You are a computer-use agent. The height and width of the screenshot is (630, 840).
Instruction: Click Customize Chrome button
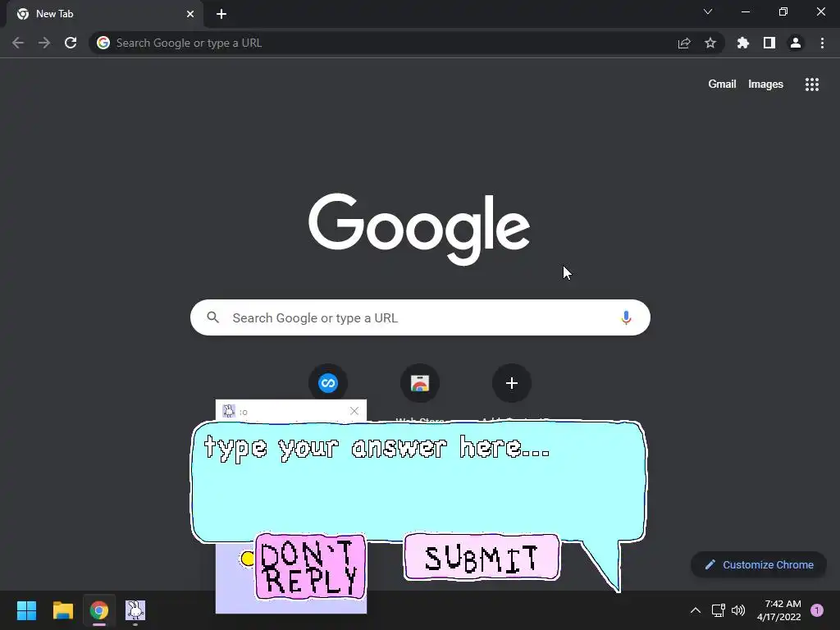coord(759,564)
